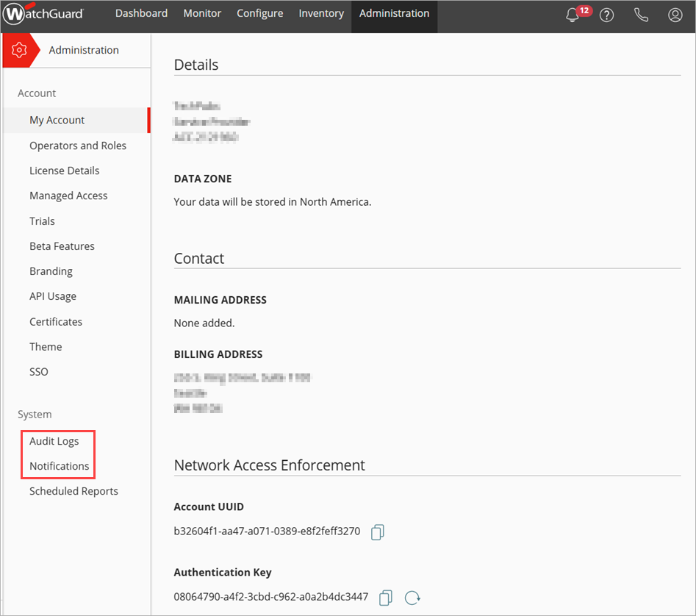Select Scheduled Reports
This screenshot has height=616, width=696.
73,491
